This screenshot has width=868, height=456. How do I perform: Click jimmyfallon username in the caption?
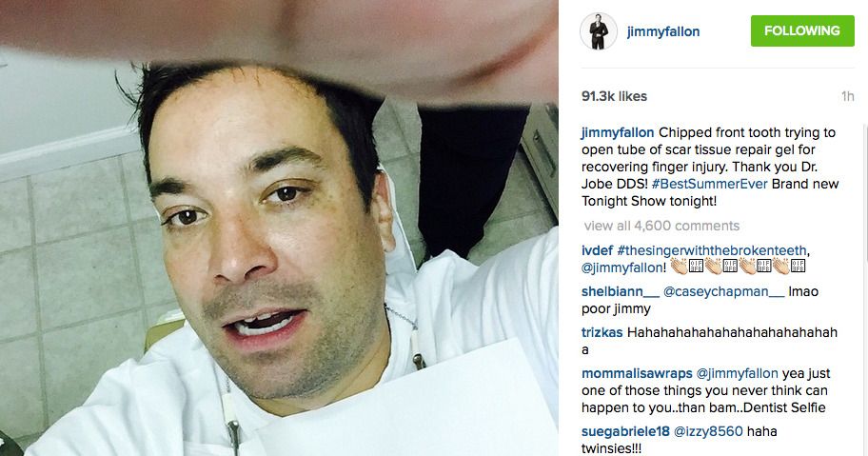tap(618, 133)
